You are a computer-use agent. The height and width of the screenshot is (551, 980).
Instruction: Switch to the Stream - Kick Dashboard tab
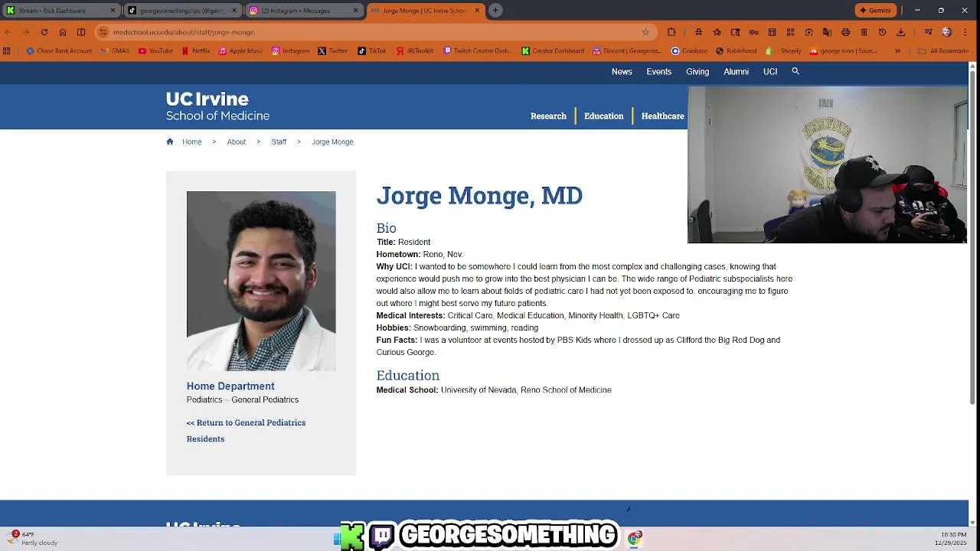click(60, 11)
